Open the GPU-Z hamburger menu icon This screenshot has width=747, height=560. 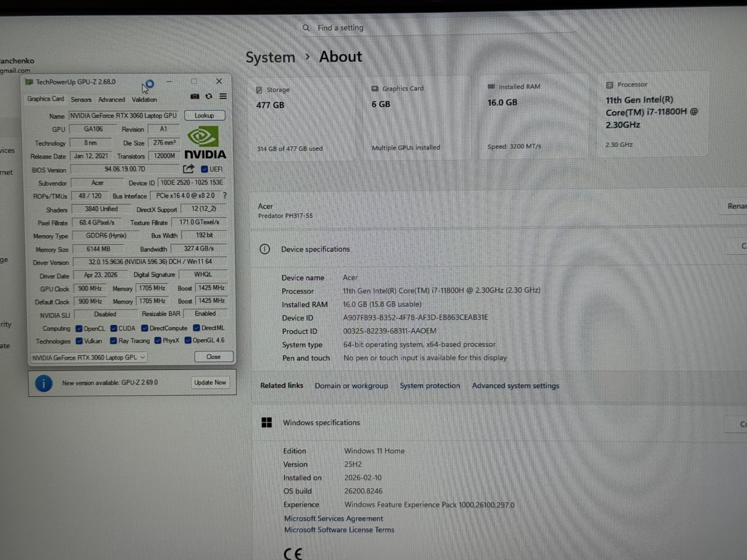point(223,96)
